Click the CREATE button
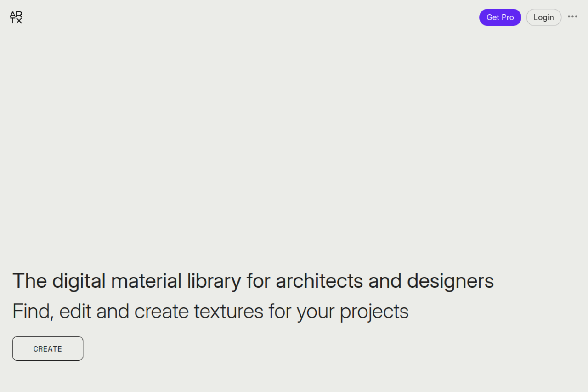 point(48,349)
